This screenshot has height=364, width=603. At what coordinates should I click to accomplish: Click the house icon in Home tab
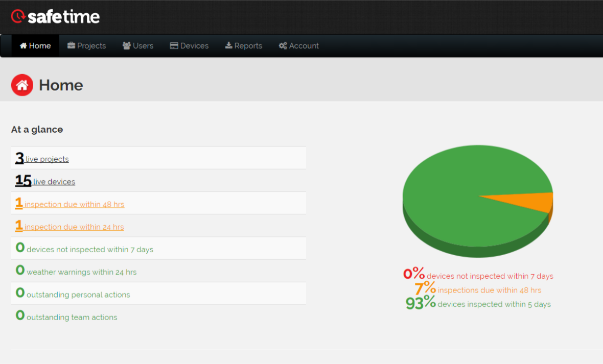24,46
